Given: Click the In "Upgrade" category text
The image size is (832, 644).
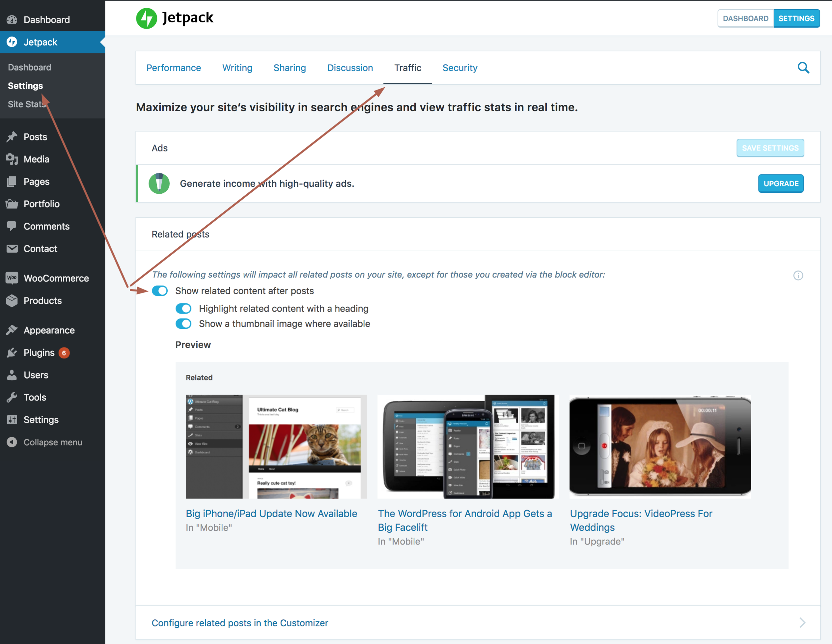Looking at the screenshot, I should (597, 541).
